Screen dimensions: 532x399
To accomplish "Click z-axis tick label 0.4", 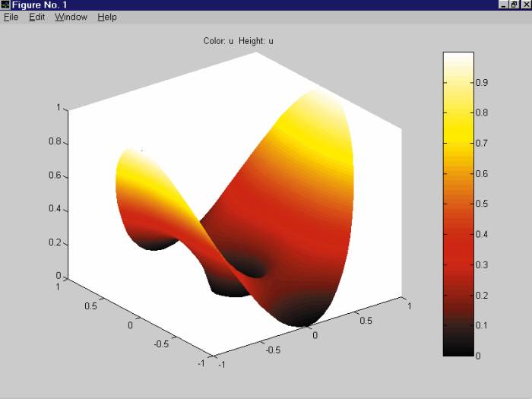I will [55, 208].
